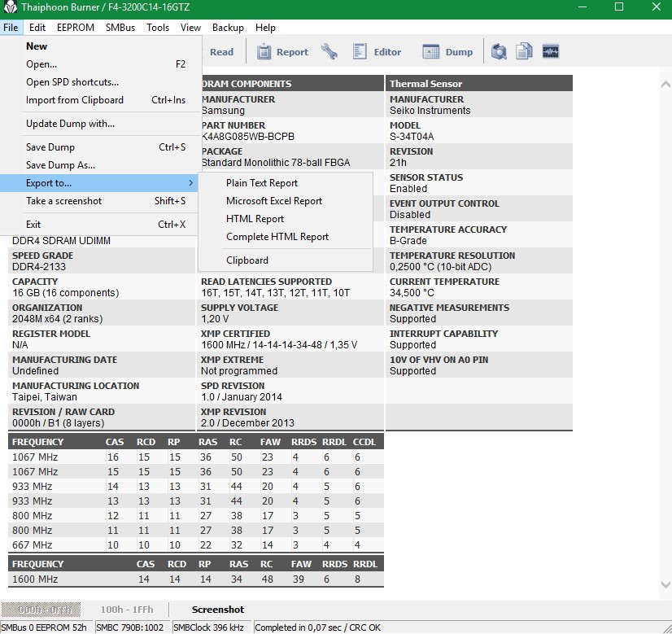
Task: Click the wrench tools icon in toolbar
Action: (329, 51)
